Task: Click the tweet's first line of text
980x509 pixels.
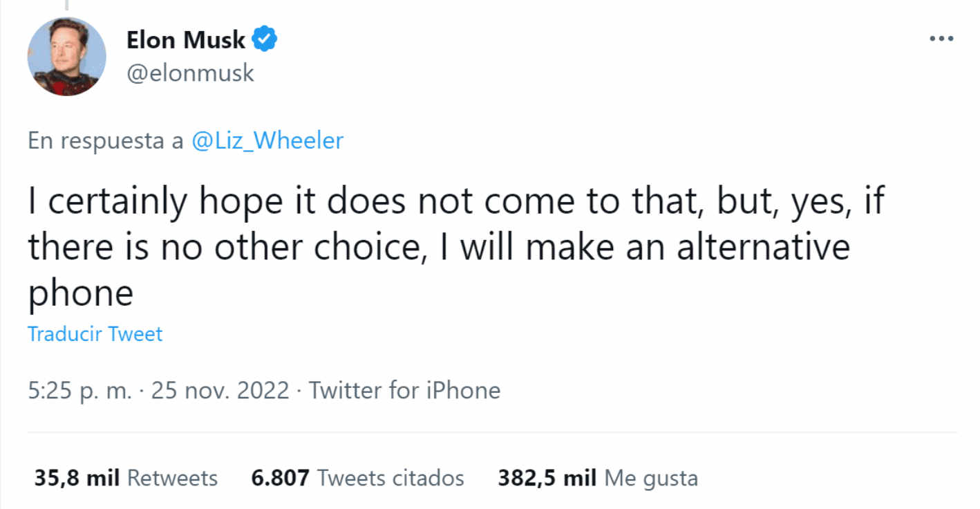Action: pos(456,201)
